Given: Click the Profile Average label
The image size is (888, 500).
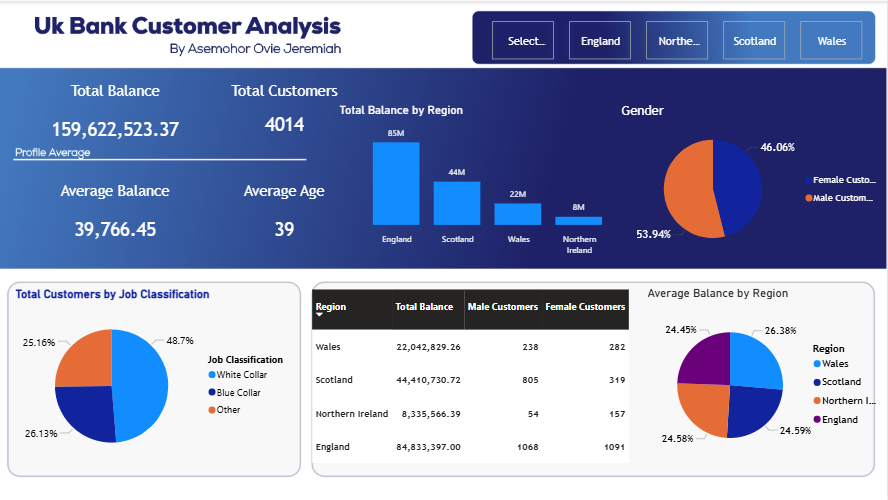Looking at the screenshot, I should 53,152.
